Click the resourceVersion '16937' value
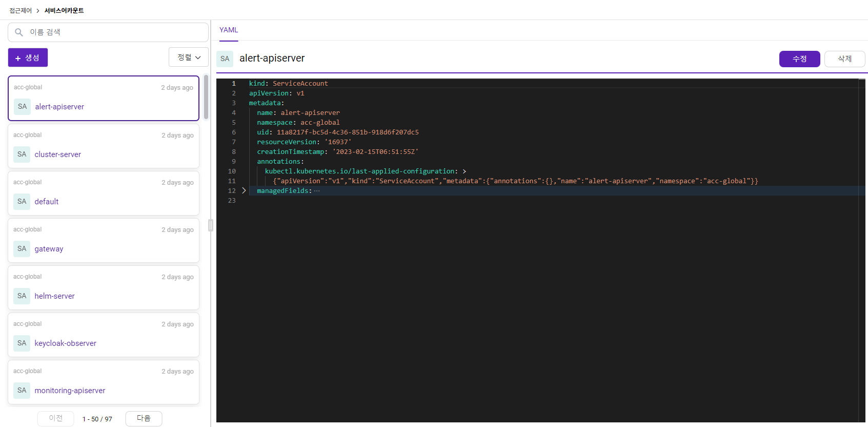This screenshot has height=427, width=868. tap(338, 142)
